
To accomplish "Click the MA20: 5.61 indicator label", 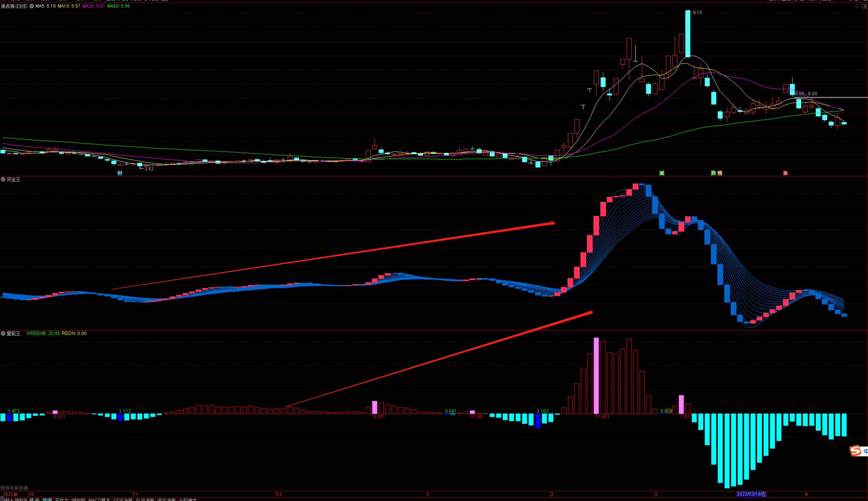I will click(x=94, y=6).
